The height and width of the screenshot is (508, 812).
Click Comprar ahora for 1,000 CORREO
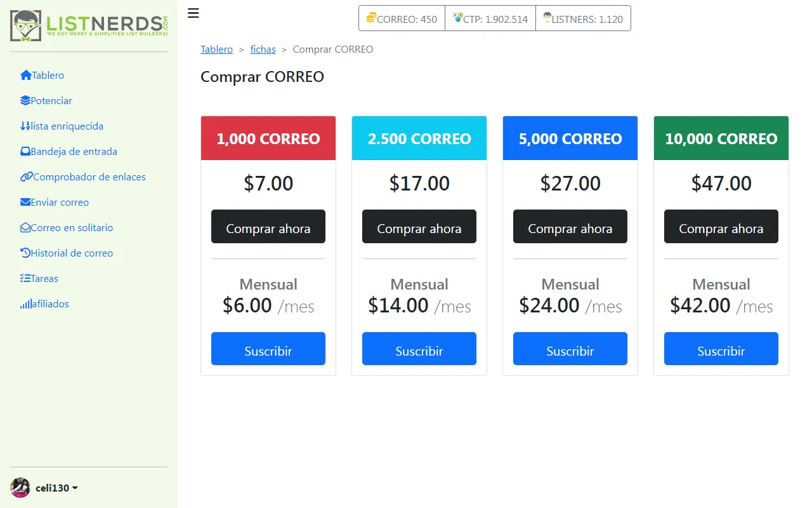pyautogui.click(x=268, y=227)
